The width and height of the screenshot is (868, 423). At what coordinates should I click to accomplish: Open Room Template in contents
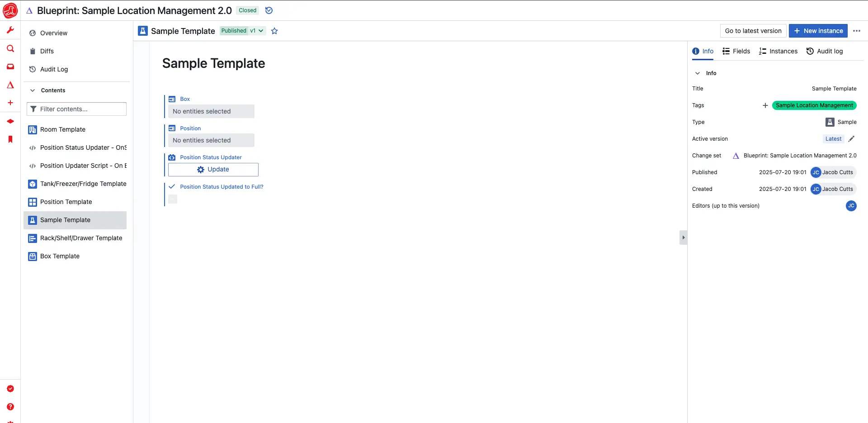coord(75,129)
